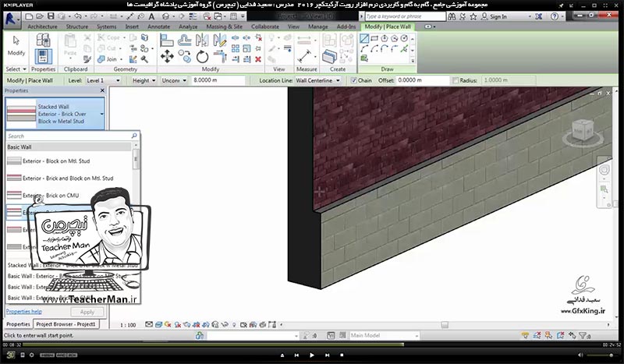Open the Manage ribbon tab
The width and height of the screenshot is (624, 364).
[318, 27]
